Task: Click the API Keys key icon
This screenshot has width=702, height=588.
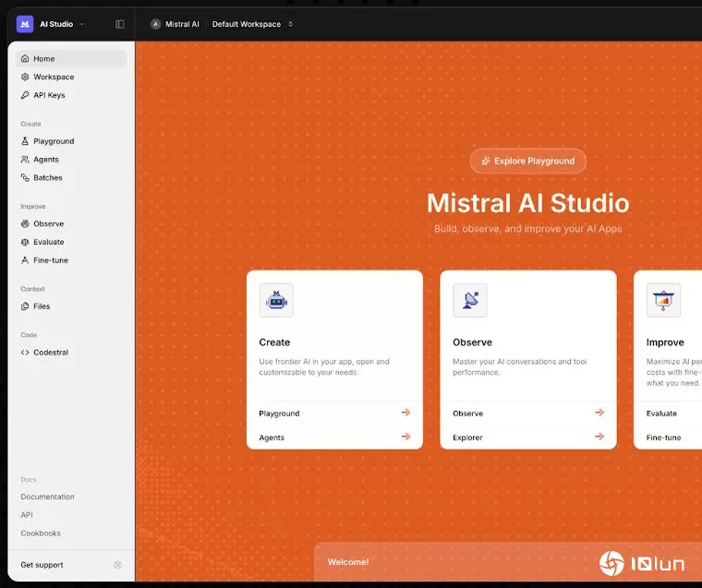Action: click(x=26, y=95)
